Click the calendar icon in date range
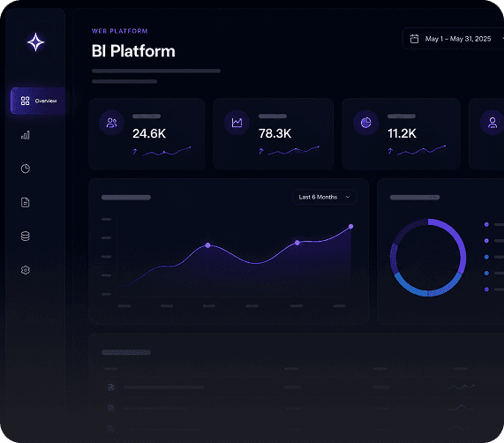This screenshot has width=504, height=443. (414, 39)
